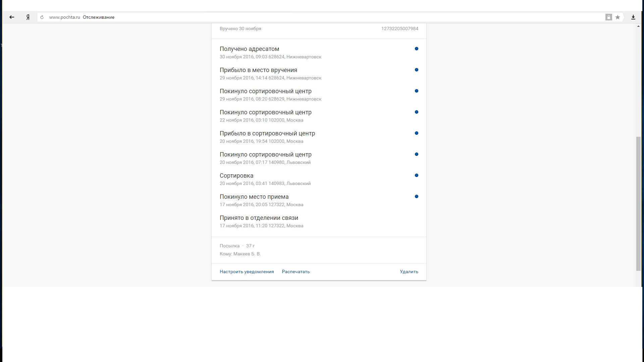
Task: Bookmark page with star icon
Action: tap(618, 17)
